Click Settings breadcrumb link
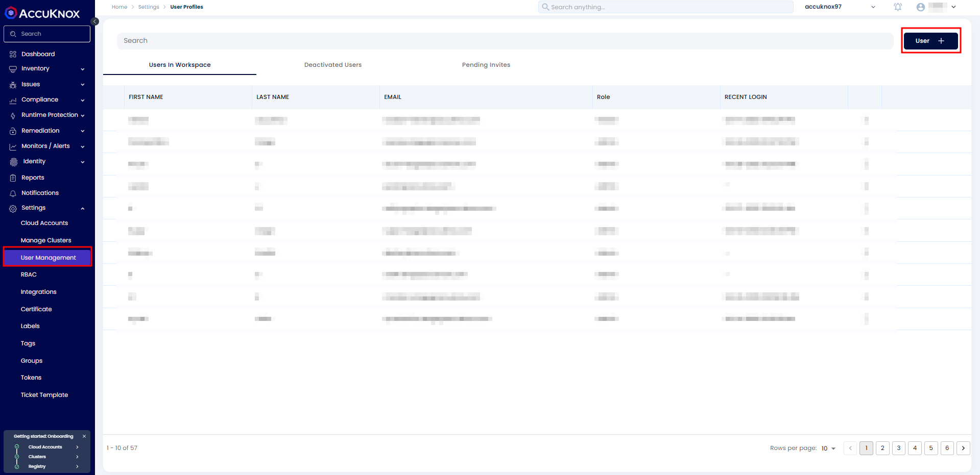The image size is (980, 475). click(149, 7)
